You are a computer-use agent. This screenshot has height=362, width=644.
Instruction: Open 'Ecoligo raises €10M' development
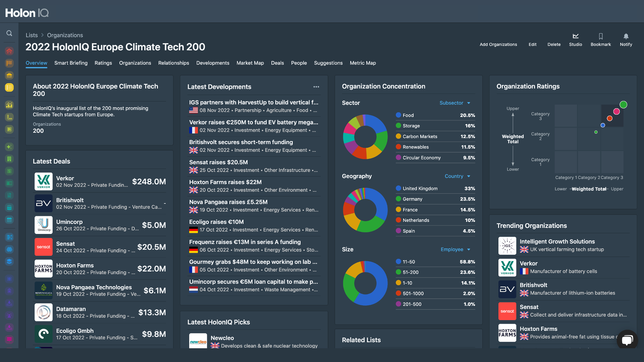click(x=216, y=222)
